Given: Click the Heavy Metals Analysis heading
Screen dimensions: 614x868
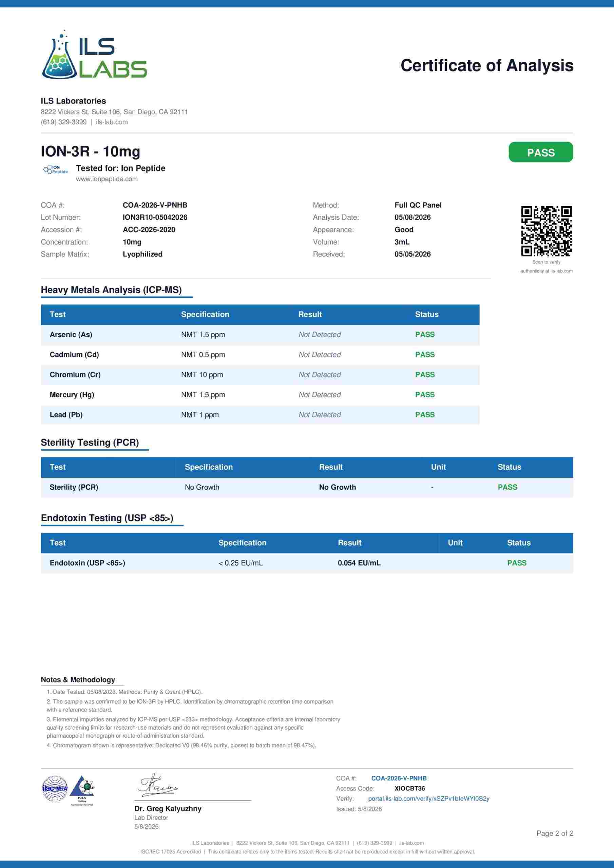Looking at the screenshot, I should tap(111, 290).
